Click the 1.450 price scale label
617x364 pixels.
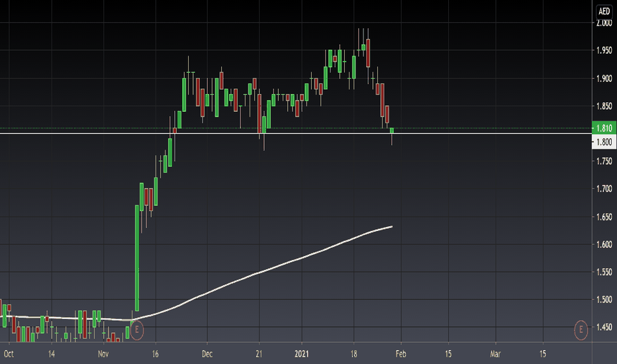(x=604, y=327)
